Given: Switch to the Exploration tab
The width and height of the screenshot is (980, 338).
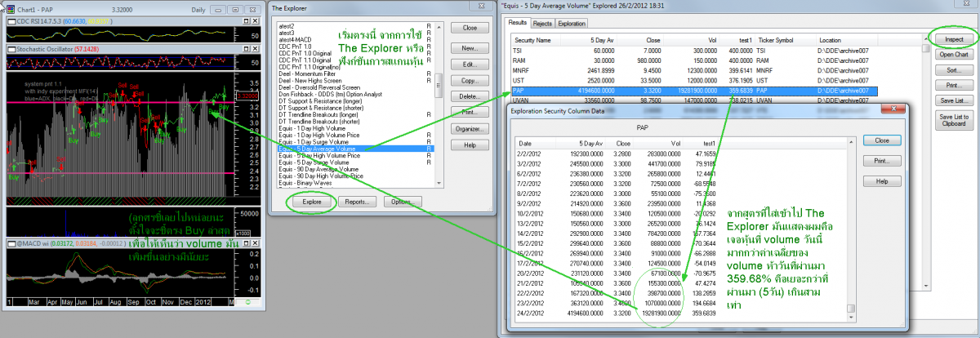Looking at the screenshot, I should [x=572, y=24].
